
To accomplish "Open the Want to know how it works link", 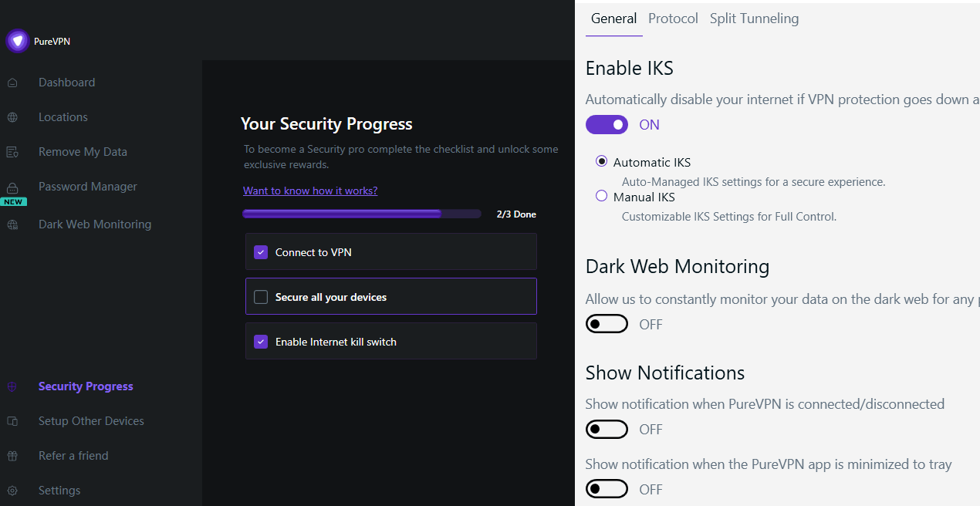I will [x=310, y=191].
